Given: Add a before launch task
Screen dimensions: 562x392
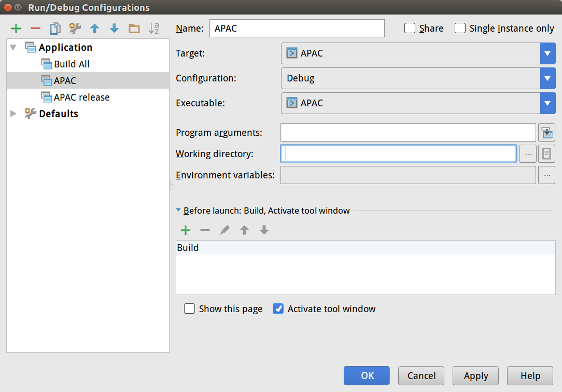Looking at the screenshot, I should 185,230.
